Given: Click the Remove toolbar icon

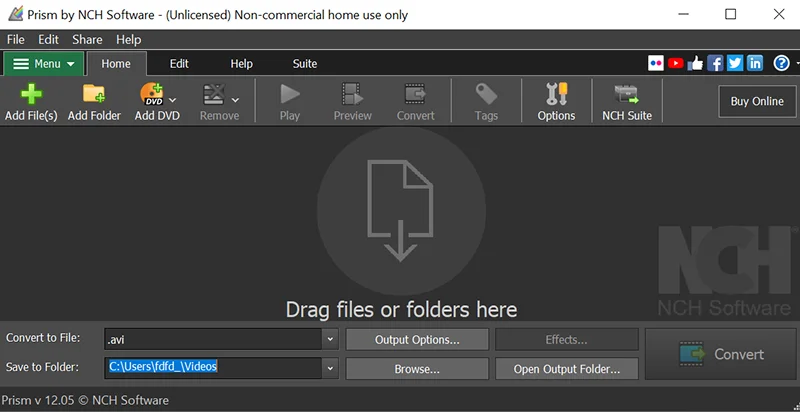Looking at the screenshot, I should coord(214,94).
